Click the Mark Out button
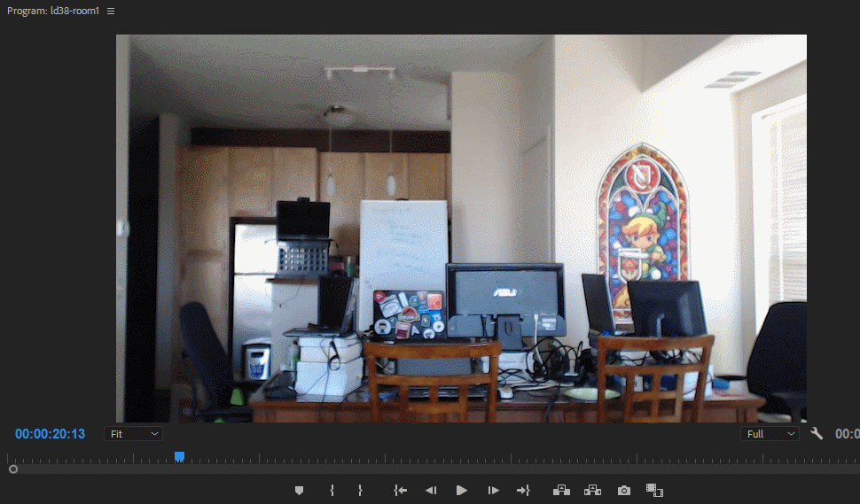 [x=360, y=491]
